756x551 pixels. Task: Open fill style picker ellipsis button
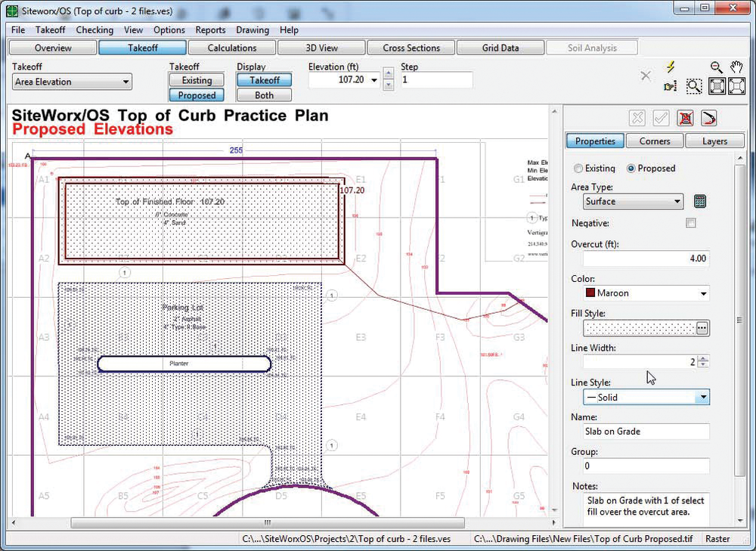pos(702,328)
